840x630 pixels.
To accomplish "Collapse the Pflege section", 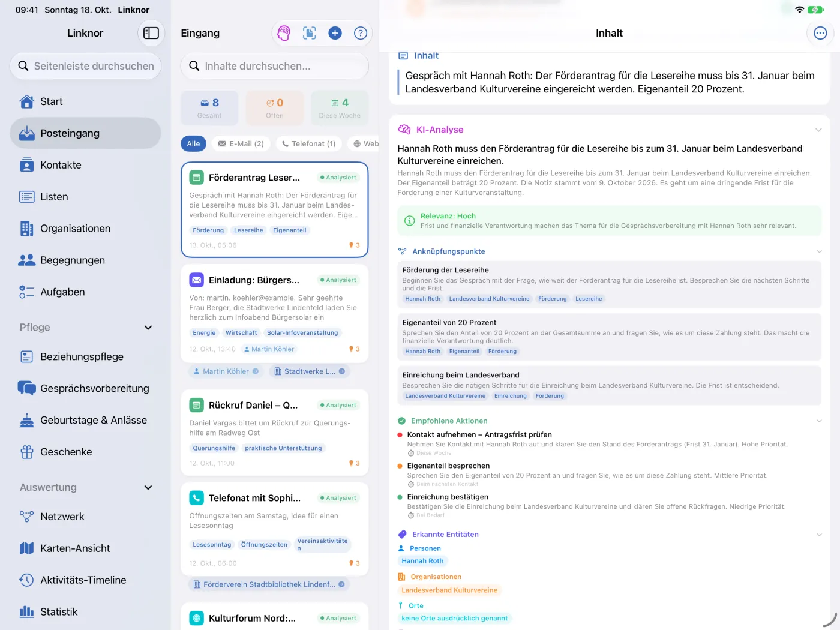I will [148, 328].
